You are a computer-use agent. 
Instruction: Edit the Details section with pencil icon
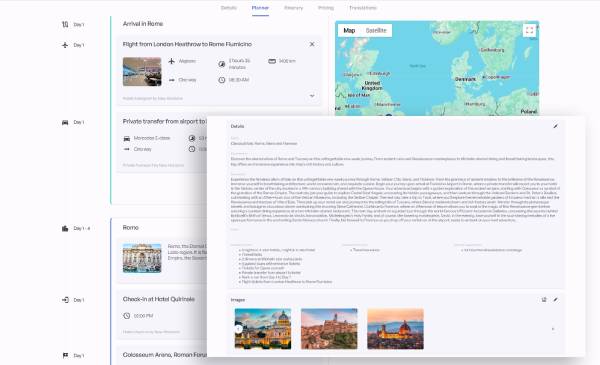click(x=555, y=126)
